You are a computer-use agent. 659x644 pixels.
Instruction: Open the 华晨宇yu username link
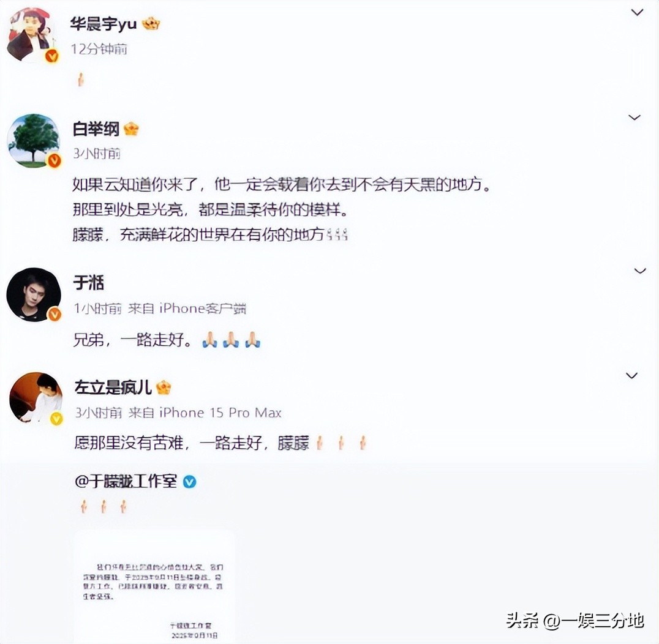click(104, 23)
